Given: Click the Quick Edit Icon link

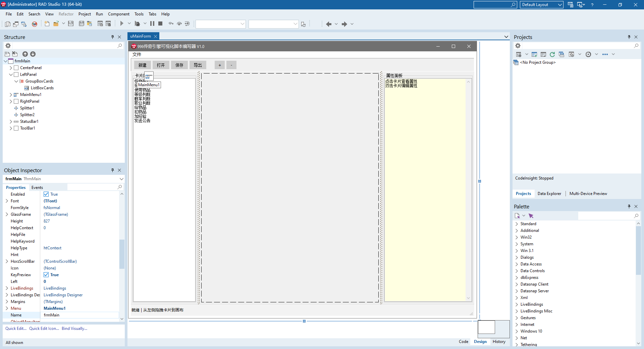Looking at the screenshot, I should [44, 329].
